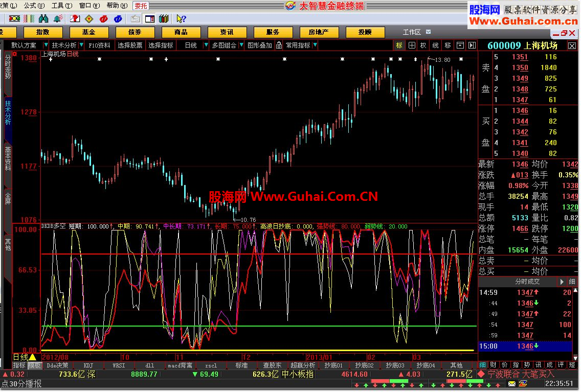Close the 600009 quote panel with X box
This screenshot has width=581, height=392.
[x=572, y=45]
